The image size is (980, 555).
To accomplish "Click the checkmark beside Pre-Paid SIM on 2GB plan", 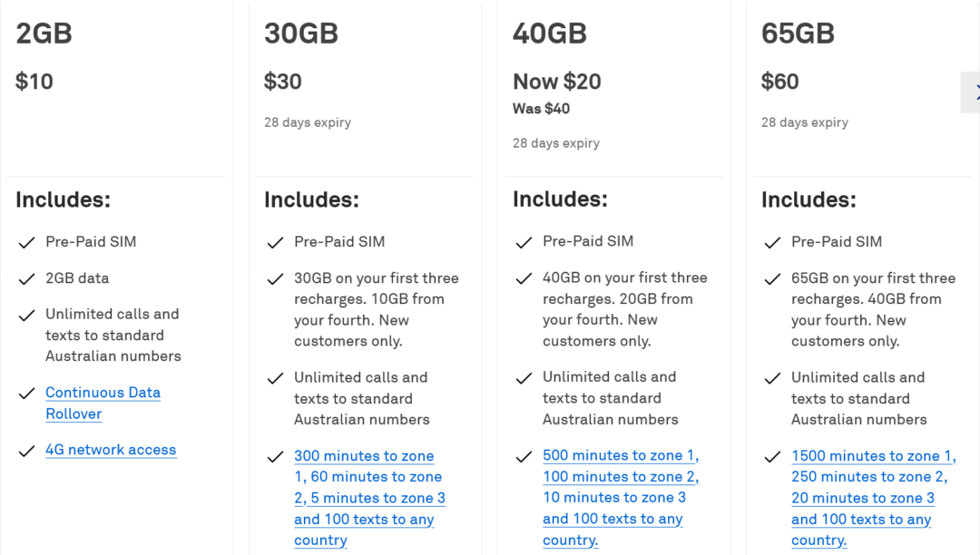I will [26, 242].
